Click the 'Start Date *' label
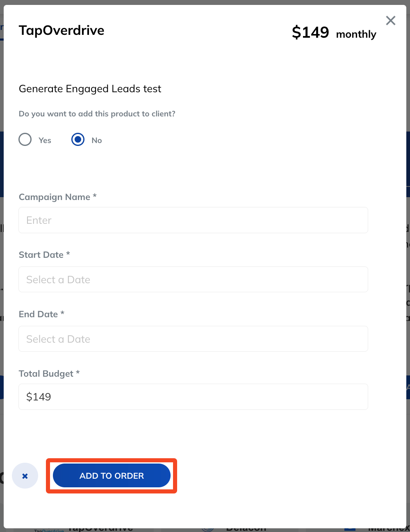410x532 pixels. (x=44, y=255)
